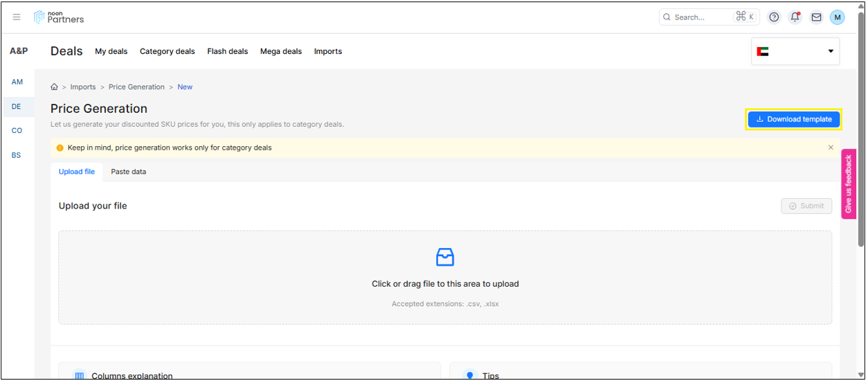Click the Download template button
Image resolution: width=868 pixels, height=383 pixels.
pyautogui.click(x=793, y=119)
